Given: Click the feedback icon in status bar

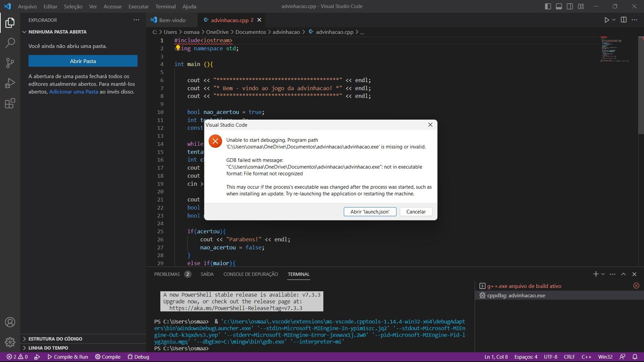Looking at the screenshot, I should [x=622, y=357].
